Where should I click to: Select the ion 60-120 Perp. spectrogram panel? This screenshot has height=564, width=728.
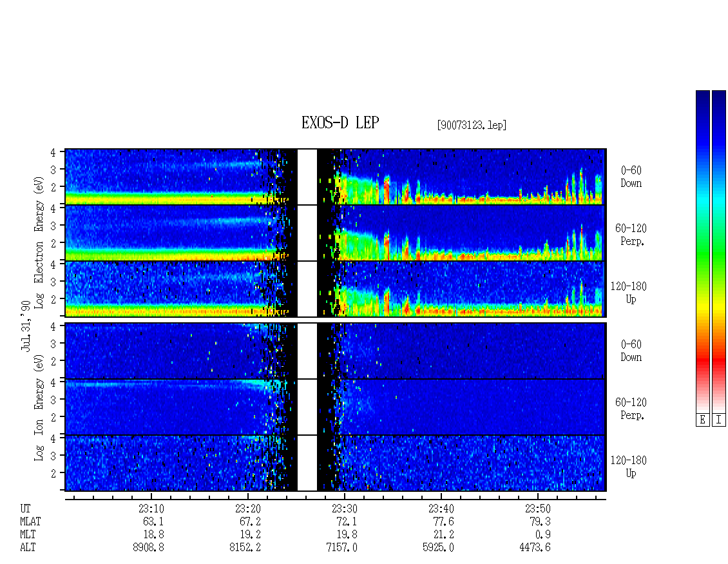pyautogui.click(x=335, y=407)
